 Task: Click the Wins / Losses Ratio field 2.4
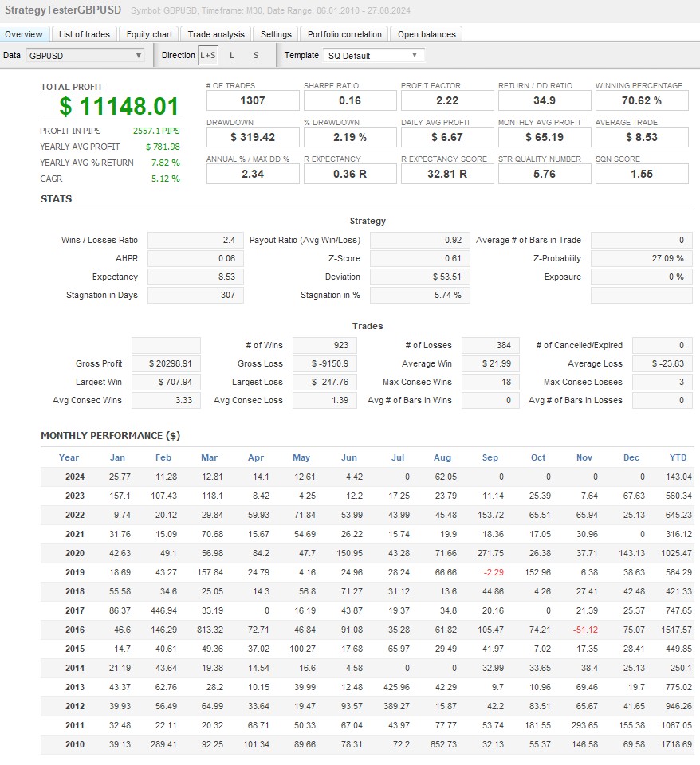point(195,240)
